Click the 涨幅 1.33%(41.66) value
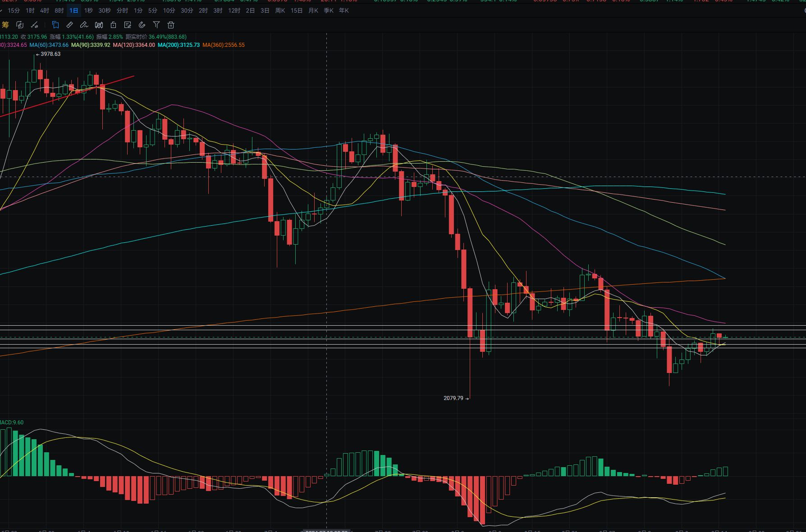Screen dimensions: 806x532 [x=72, y=37]
